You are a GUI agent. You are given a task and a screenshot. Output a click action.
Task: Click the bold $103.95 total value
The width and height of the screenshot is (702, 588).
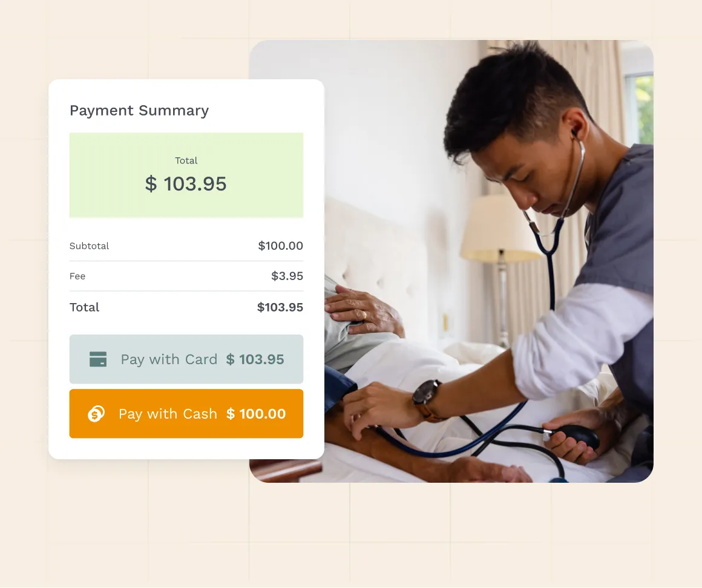pos(280,307)
